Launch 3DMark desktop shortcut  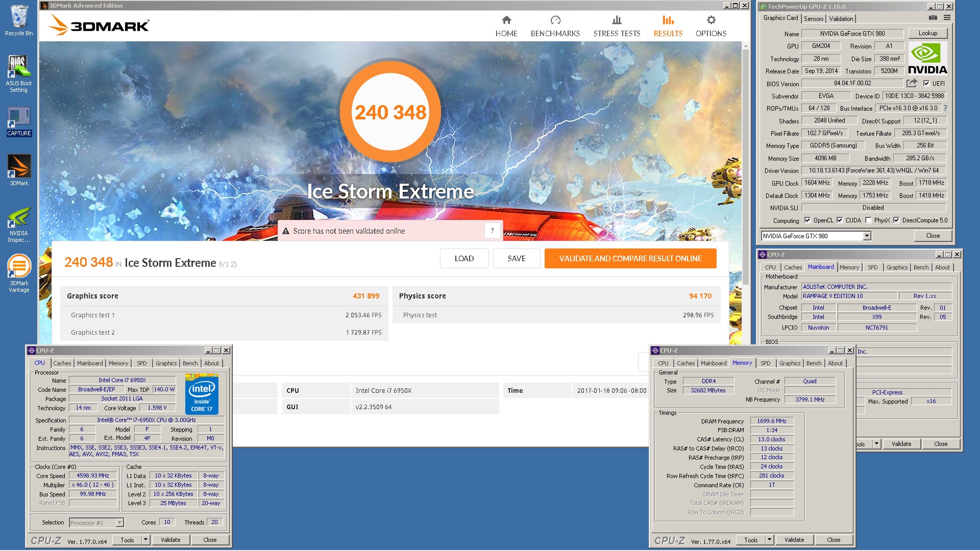tap(19, 170)
